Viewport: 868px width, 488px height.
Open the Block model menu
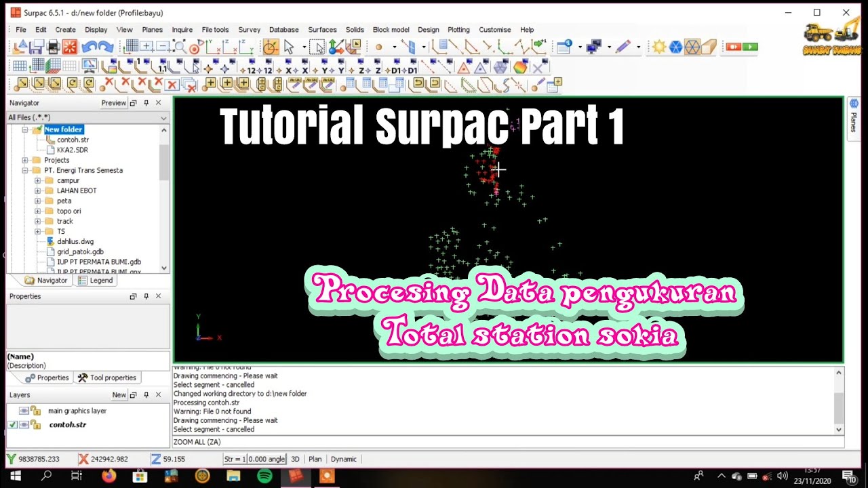(391, 30)
